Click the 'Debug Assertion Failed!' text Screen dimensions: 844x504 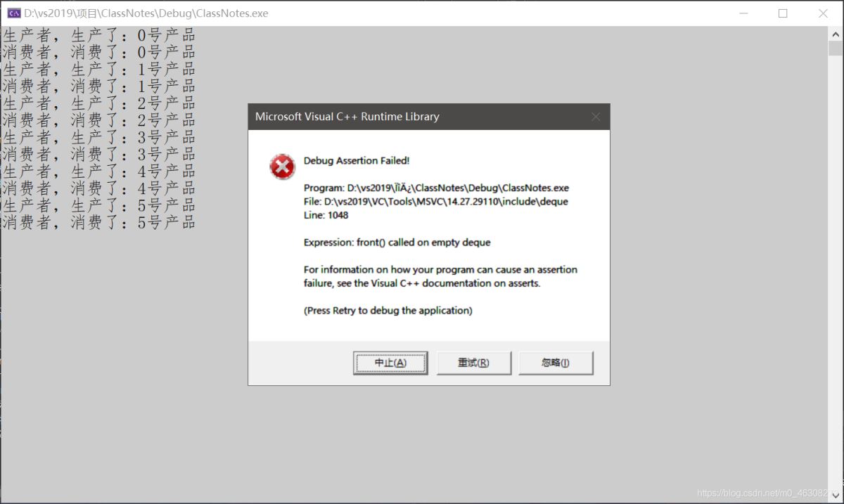356,160
